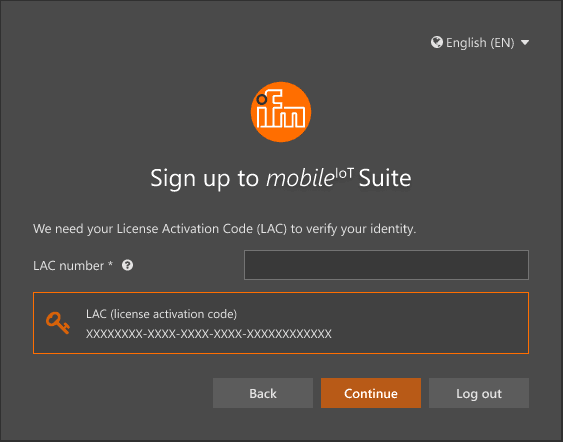This screenshot has width=563, height=442.
Task: Click the orange key icon
Action: pyautogui.click(x=57, y=323)
